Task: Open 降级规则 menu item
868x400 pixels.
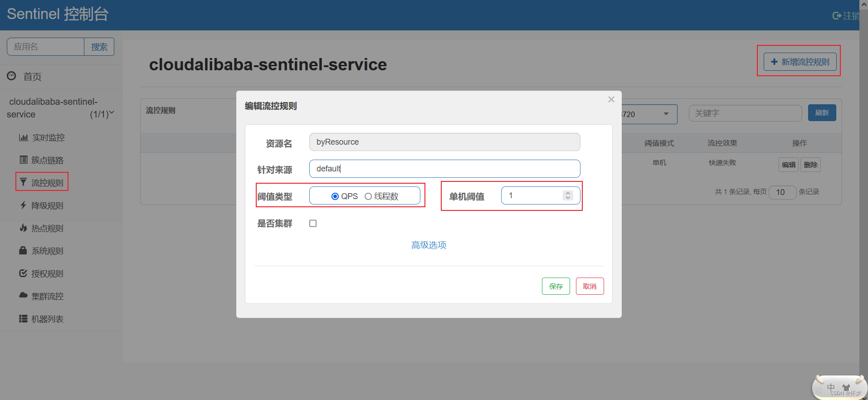Action: (47, 205)
